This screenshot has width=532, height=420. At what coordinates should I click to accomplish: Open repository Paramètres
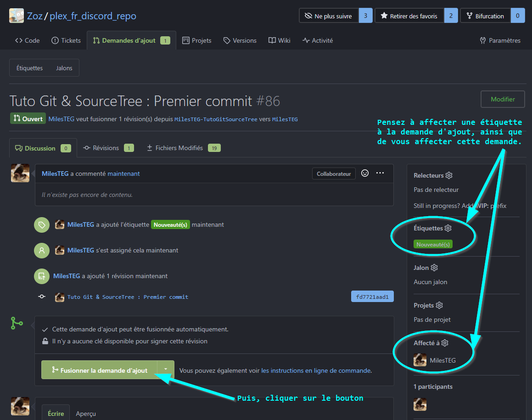tap(500, 40)
